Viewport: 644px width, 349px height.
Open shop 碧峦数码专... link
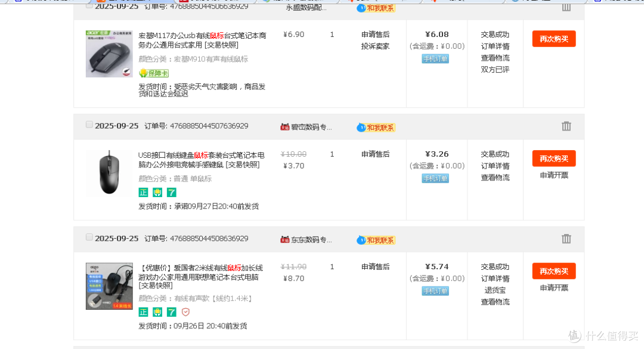(311, 127)
